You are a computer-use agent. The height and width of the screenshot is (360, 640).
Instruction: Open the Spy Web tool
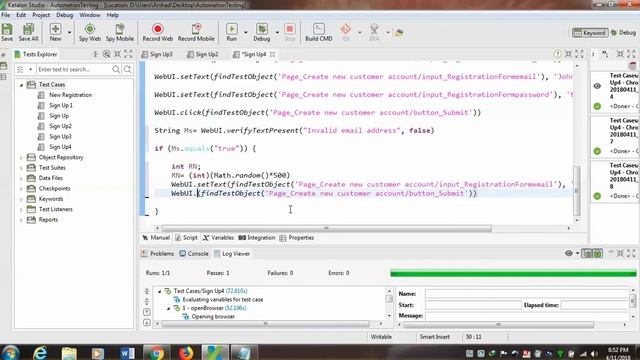(x=90, y=32)
